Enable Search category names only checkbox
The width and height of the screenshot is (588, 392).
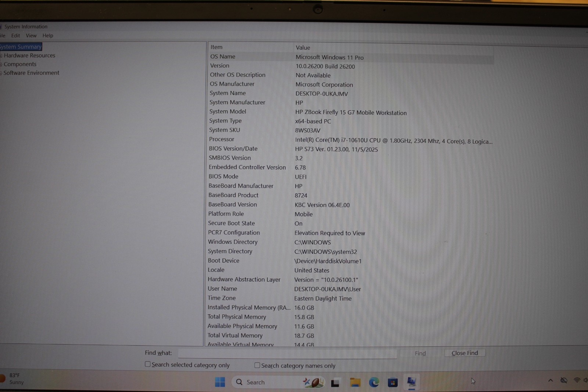coord(257,365)
